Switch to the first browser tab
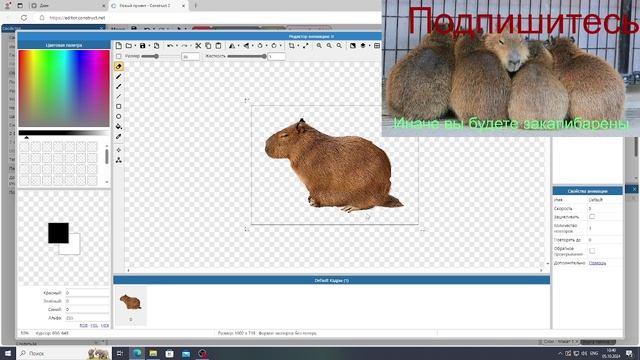 click(67, 6)
